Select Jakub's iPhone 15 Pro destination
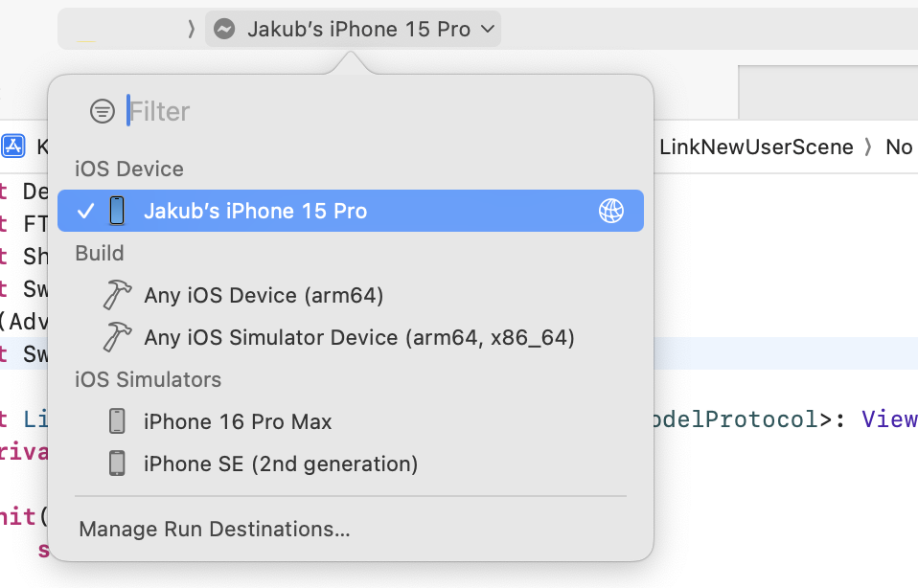Screen dimensions: 918x588 255,211
